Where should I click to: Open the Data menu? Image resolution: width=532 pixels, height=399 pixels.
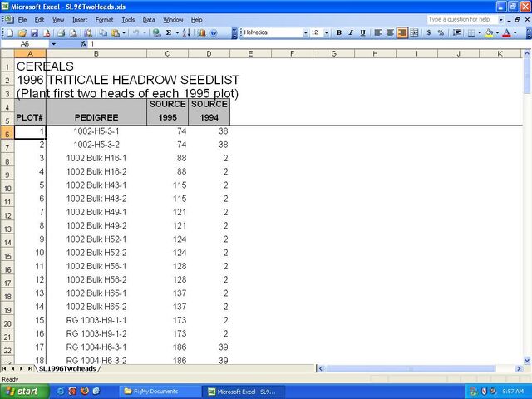click(x=149, y=20)
